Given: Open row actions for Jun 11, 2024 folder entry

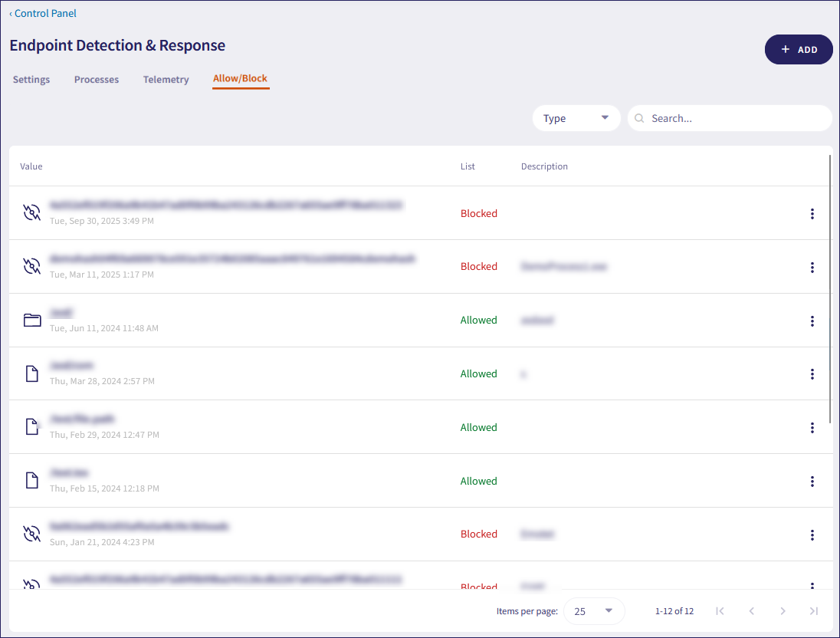Looking at the screenshot, I should point(812,321).
